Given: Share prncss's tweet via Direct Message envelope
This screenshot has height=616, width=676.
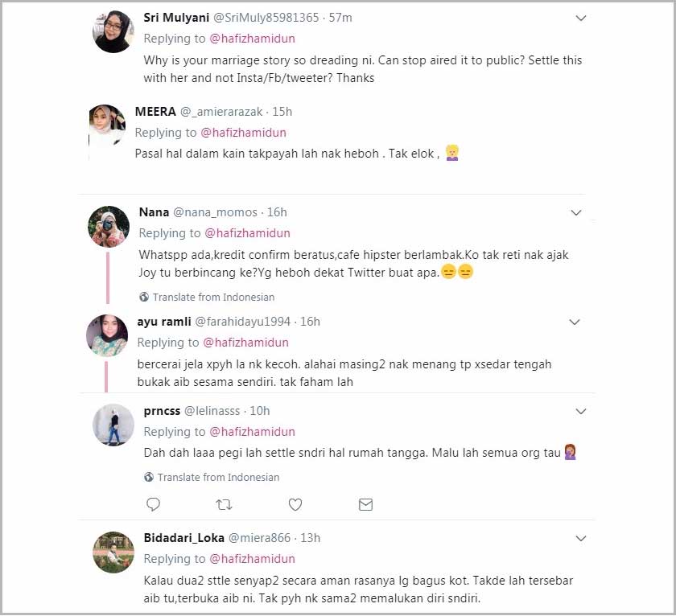Looking at the screenshot, I should point(365,504).
